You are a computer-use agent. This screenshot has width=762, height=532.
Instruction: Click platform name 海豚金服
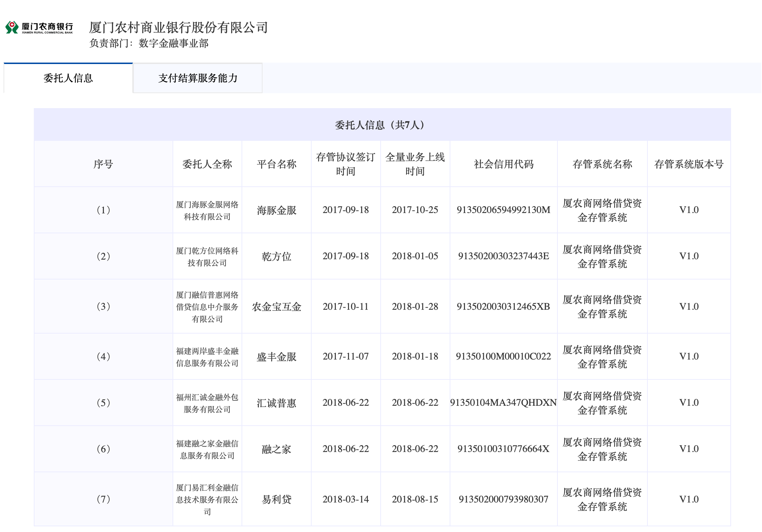pyautogui.click(x=277, y=210)
